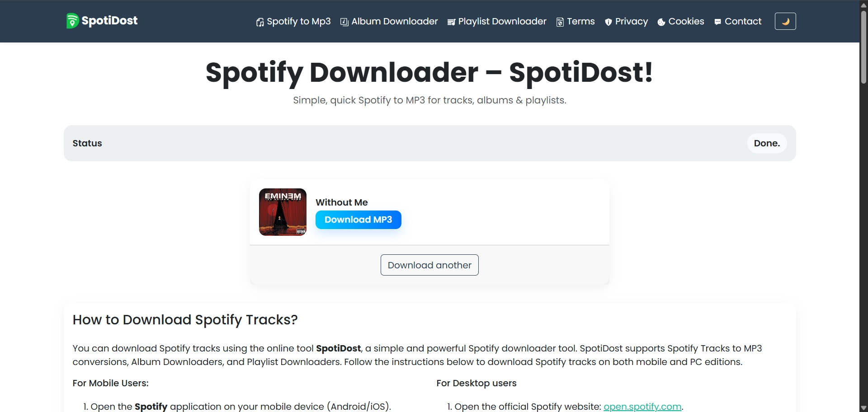Click the scrollbar down arrow

click(x=863, y=407)
